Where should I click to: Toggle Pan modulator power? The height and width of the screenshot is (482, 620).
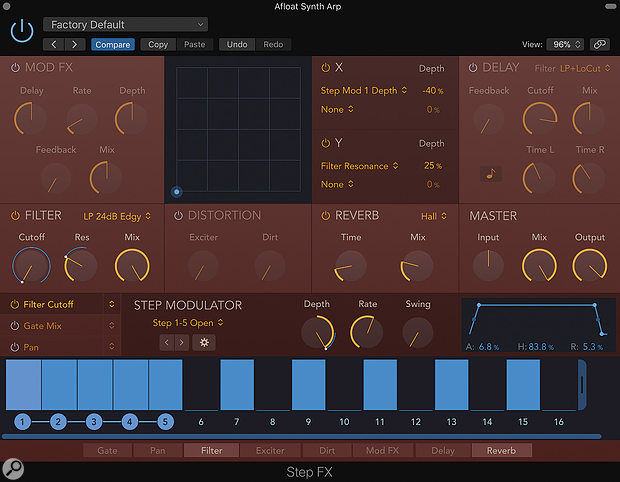pos(15,347)
